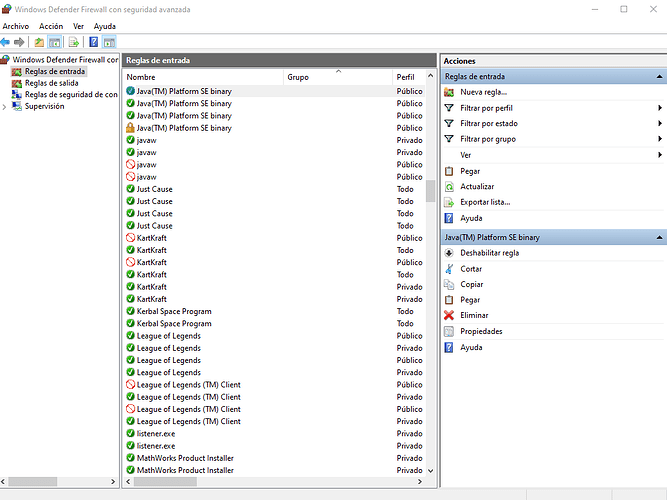Select the first javaw Privado rule row

point(274,140)
